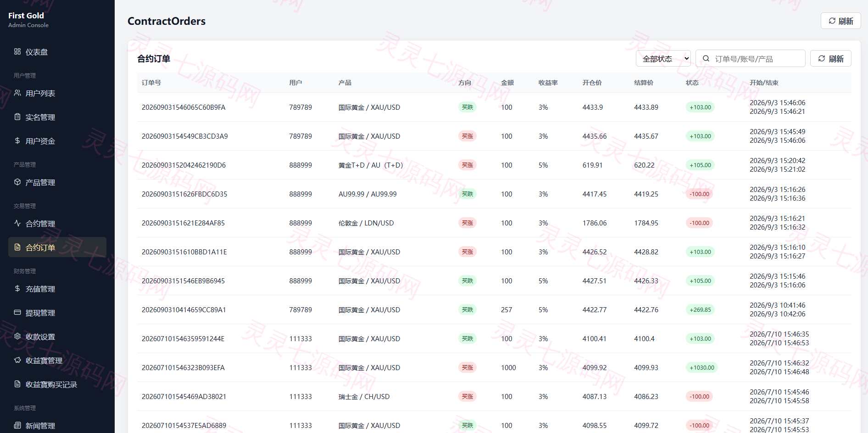
Task: Click the 刷新 button beside search box
Action: pos(831,58)
